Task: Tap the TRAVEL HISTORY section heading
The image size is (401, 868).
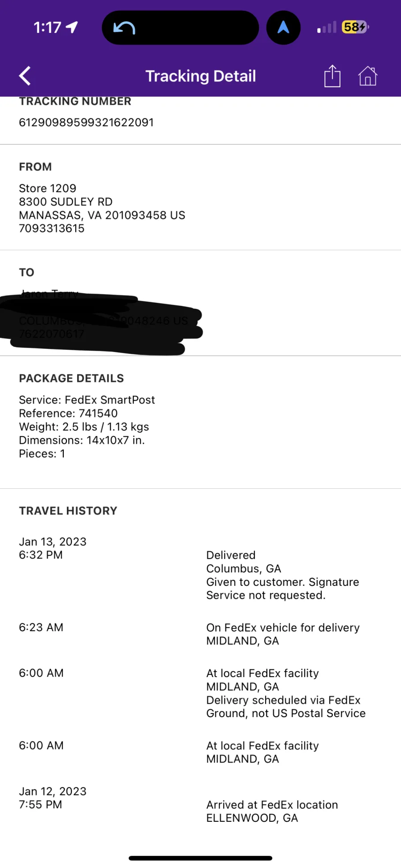Action: (x=68, y=511)
